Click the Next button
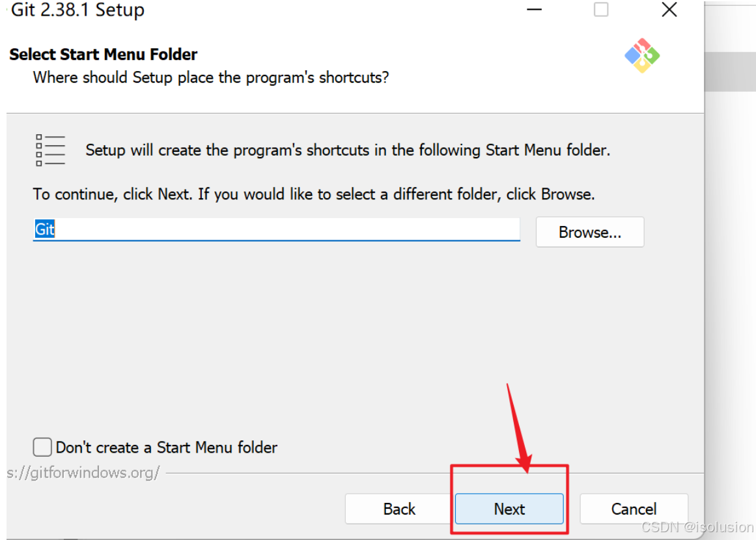Image resolution: width=756 pixels, height=540 pixels. click(x=509, y=509)
